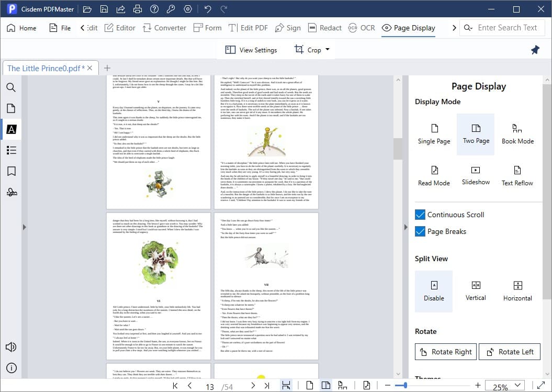Open View Settings

[x=251, y=50]
